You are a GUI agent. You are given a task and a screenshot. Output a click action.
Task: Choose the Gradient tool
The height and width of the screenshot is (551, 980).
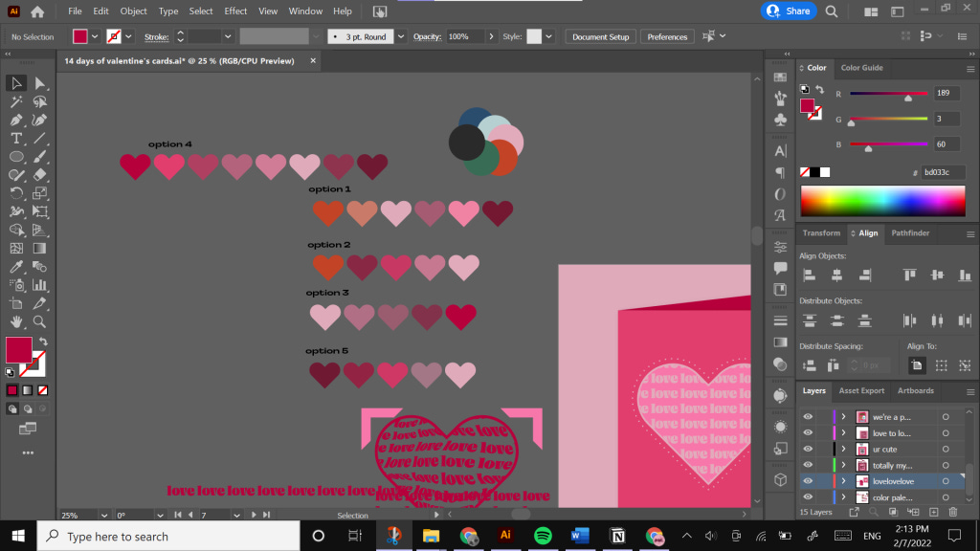point(39,248)
